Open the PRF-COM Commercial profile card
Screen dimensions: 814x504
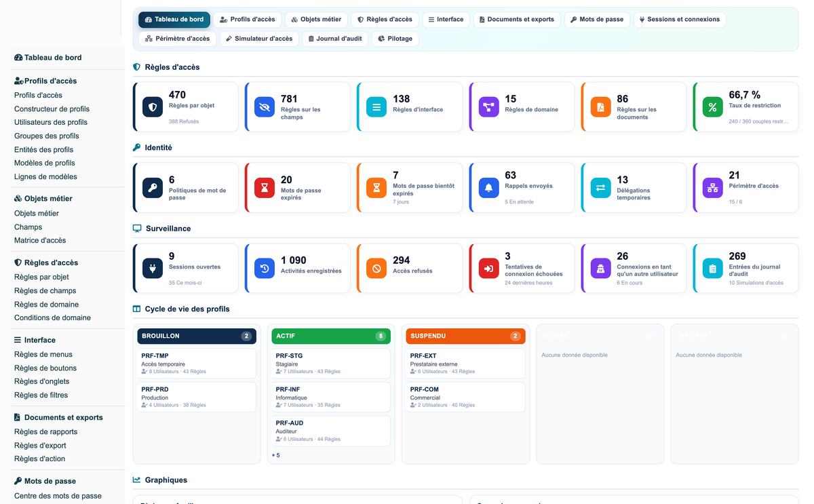465,397
